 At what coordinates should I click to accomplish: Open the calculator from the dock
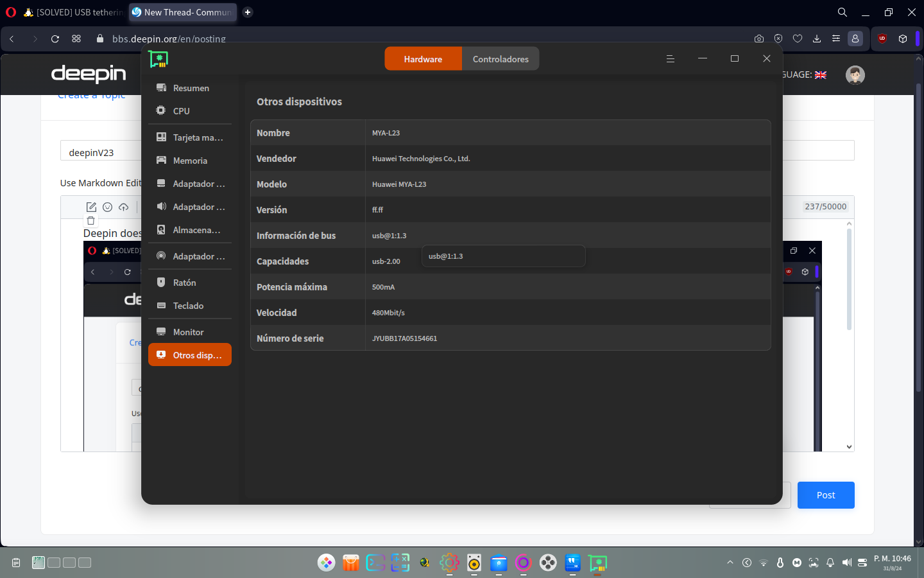click(400, 563)
